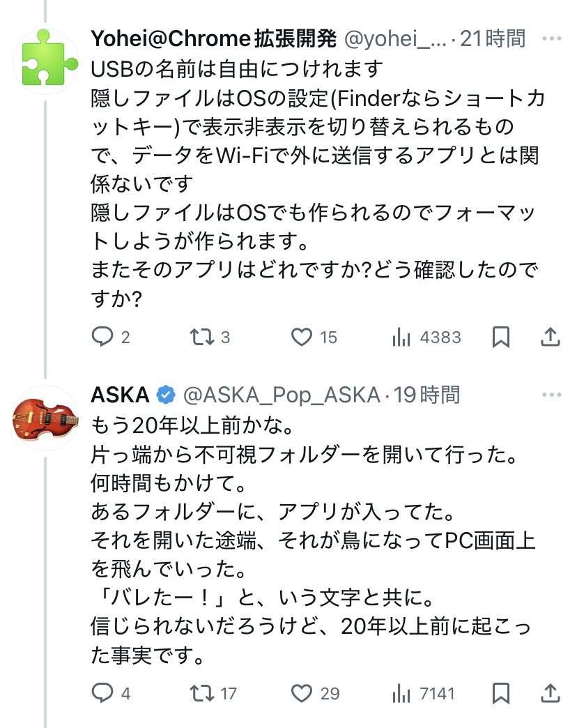Bookmark Yohei's tweet
577x728 pixels.
coord(500,338)
